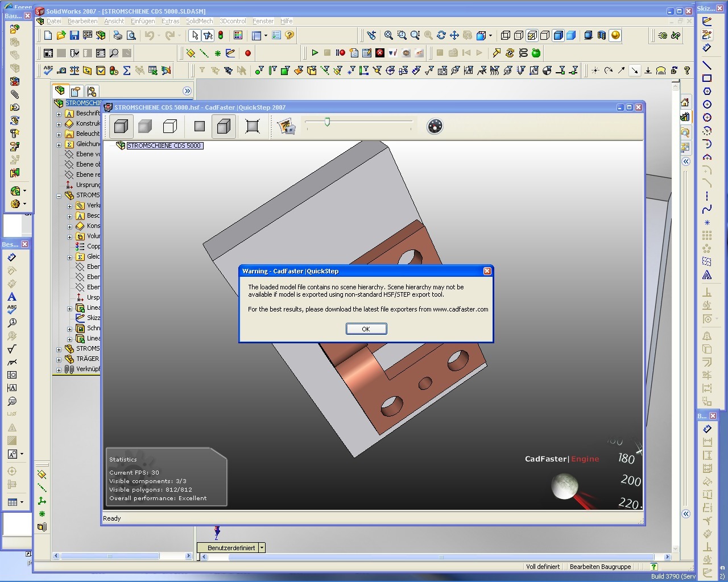Run the spell check ABC tool
This screenshot has width=728, height=582.
point(48,70)
